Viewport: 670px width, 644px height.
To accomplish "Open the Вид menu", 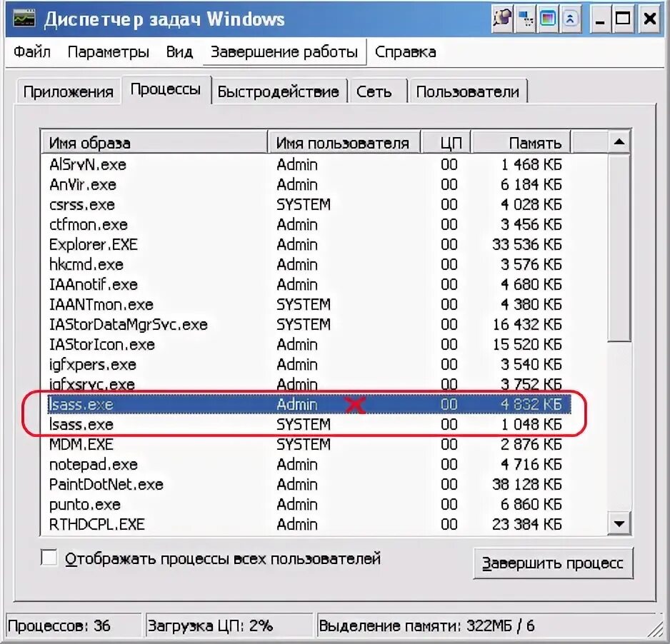I will click(179, 51).
